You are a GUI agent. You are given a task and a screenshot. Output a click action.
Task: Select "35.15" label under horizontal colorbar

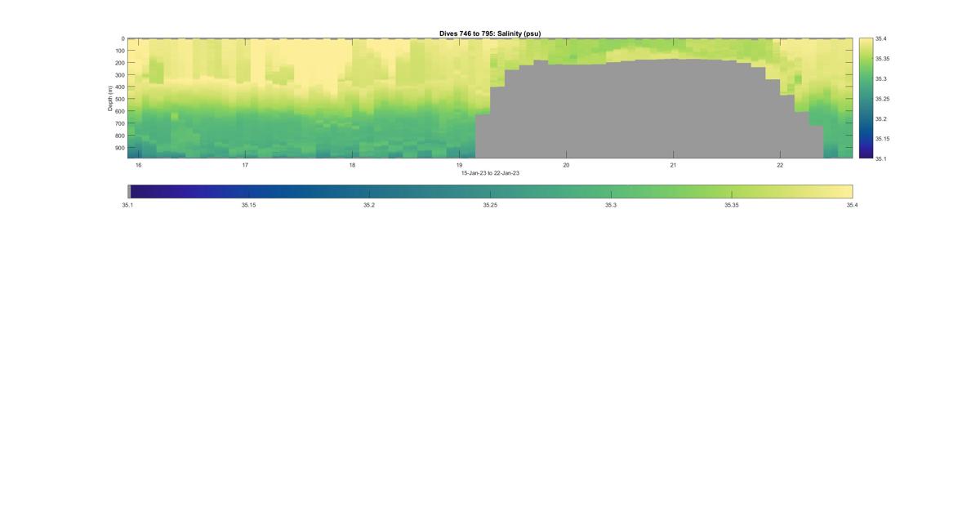click(248, 205)
